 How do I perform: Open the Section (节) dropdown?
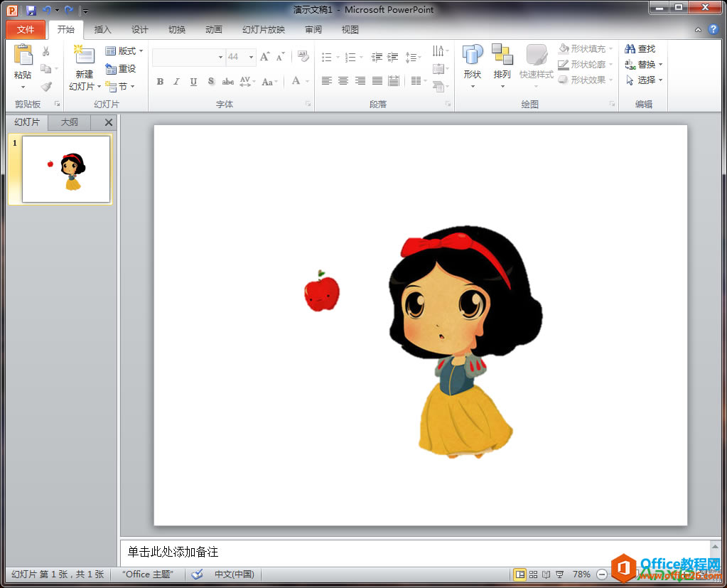120,86
